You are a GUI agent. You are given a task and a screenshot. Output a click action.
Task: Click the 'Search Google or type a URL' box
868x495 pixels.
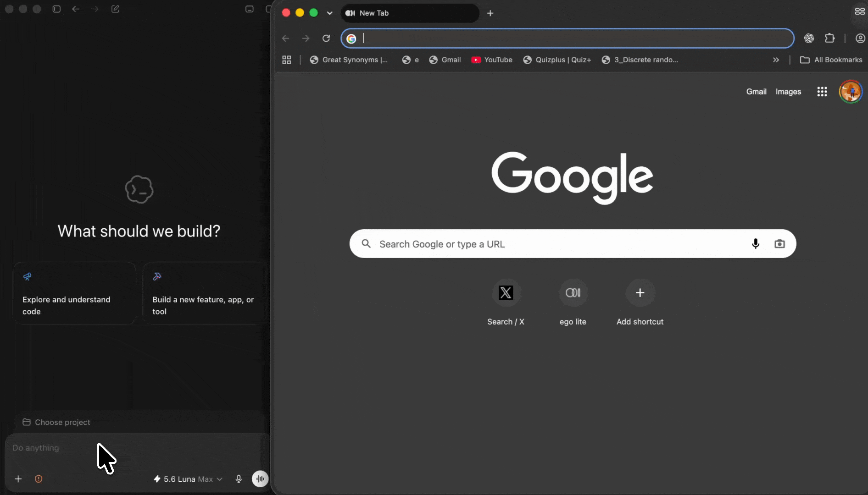(x=573, y=244)
